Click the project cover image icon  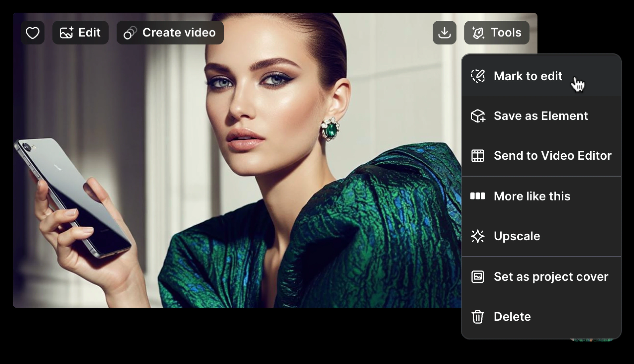pyautogui.click(x=478, y=277)
